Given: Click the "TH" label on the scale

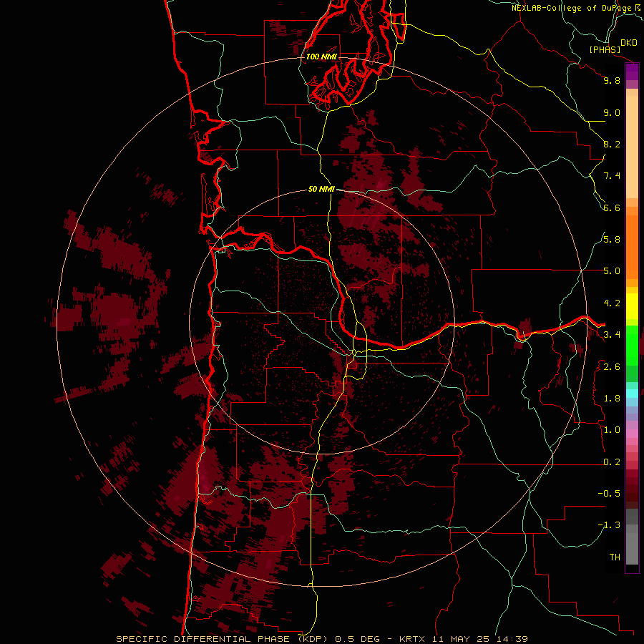Looking at the screenshot, I should pyautogui.click(x=615, y=557).
